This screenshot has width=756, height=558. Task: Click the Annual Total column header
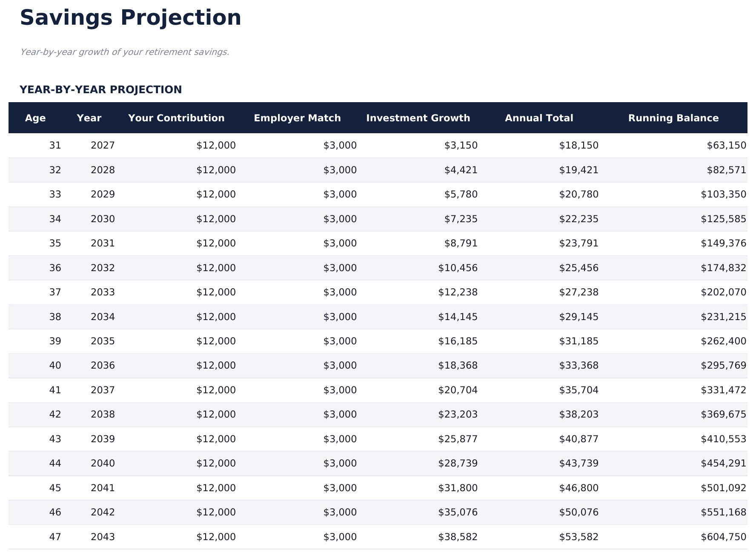point(539,118)
